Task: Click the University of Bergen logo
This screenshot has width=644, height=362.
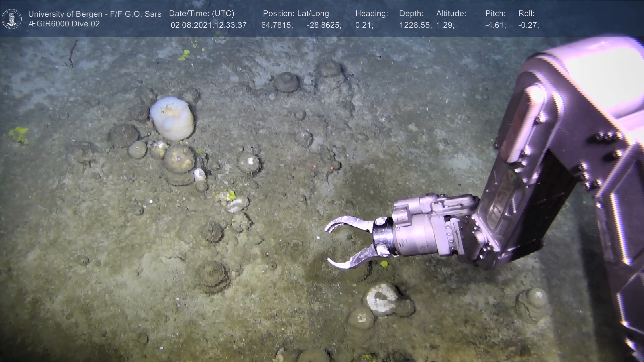Action: (12, 19)
